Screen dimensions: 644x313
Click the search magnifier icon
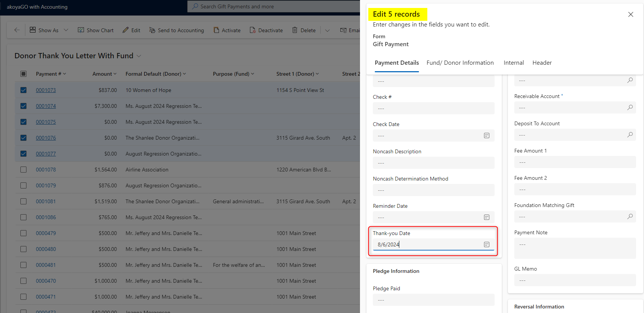(x=195, y=6)
